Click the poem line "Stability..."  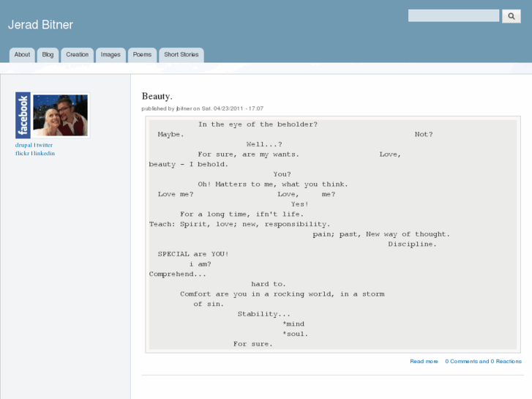tap(263, 314)
